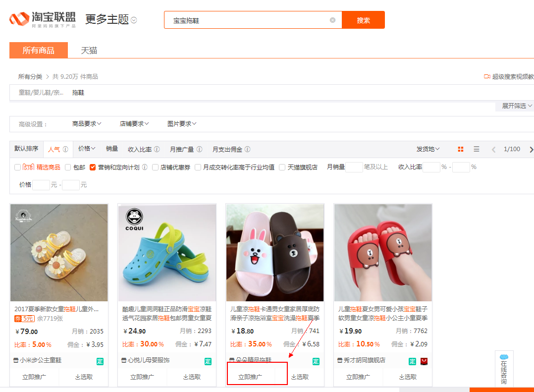534x392 pixels.
Task: Click the 月销量 minimum input field
Action: coord(354,167)
